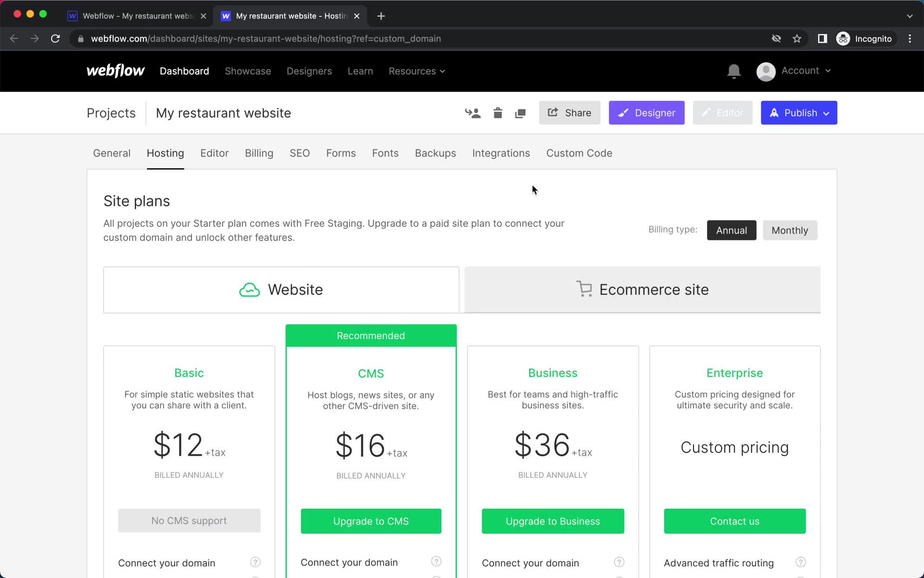Click the Custom pricing text
The width and height of the screenshot is (924, 578).
[734, 447]
